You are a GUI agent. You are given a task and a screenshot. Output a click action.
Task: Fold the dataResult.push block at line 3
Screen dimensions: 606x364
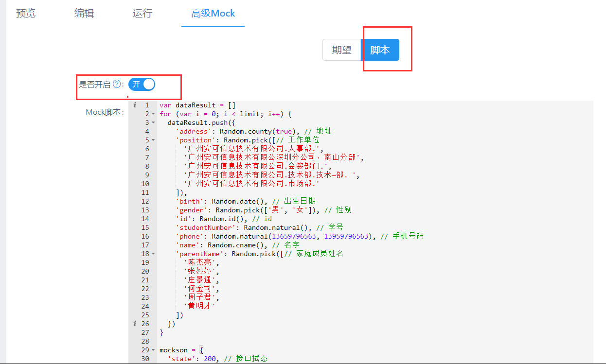click(153, 123)
